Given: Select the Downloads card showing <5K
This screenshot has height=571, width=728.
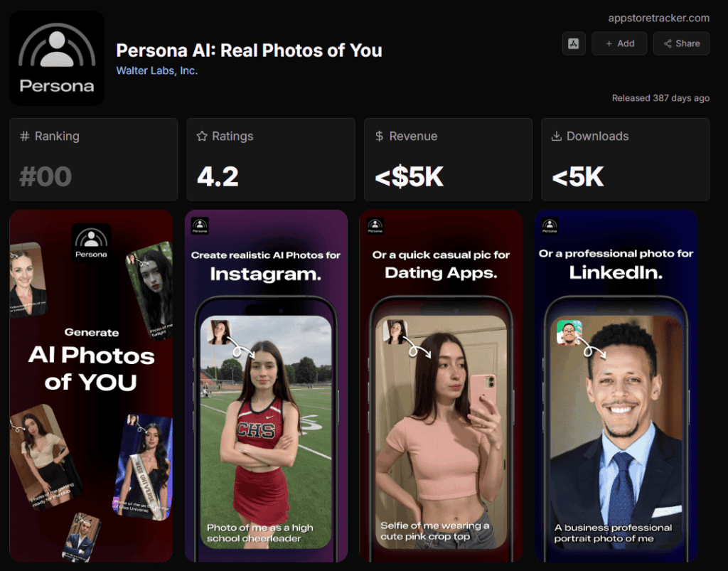Looking at the screenshot, I should coord(626,159).
